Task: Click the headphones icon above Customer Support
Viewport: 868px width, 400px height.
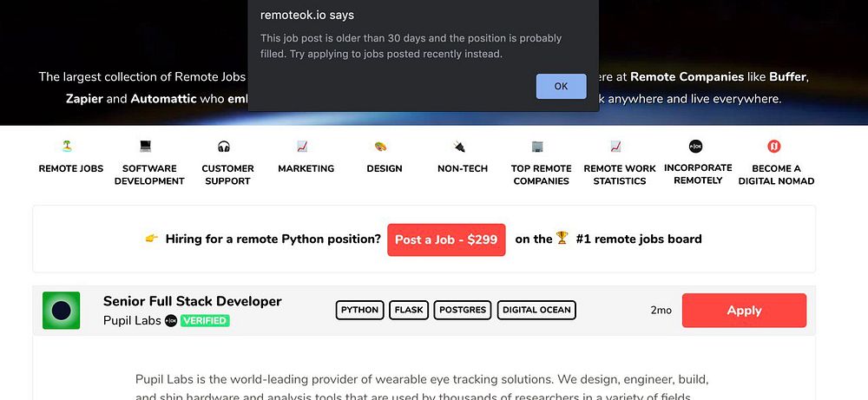Action: 224,147
